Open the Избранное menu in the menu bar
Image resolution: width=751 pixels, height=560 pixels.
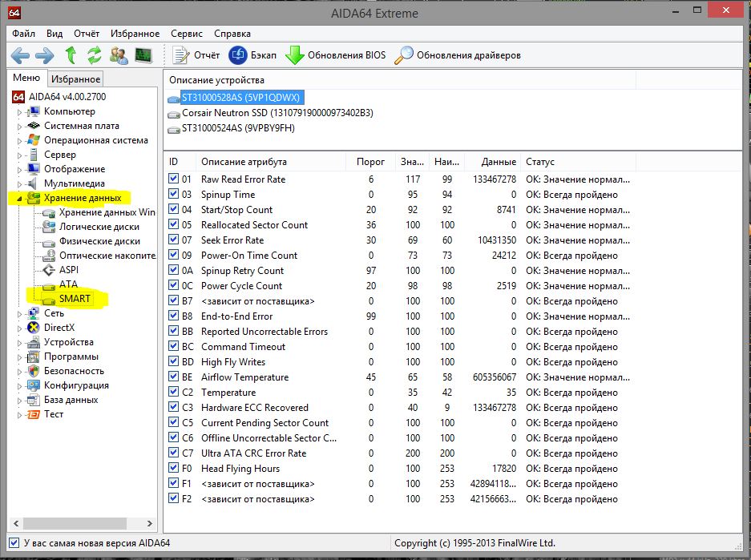135,34
